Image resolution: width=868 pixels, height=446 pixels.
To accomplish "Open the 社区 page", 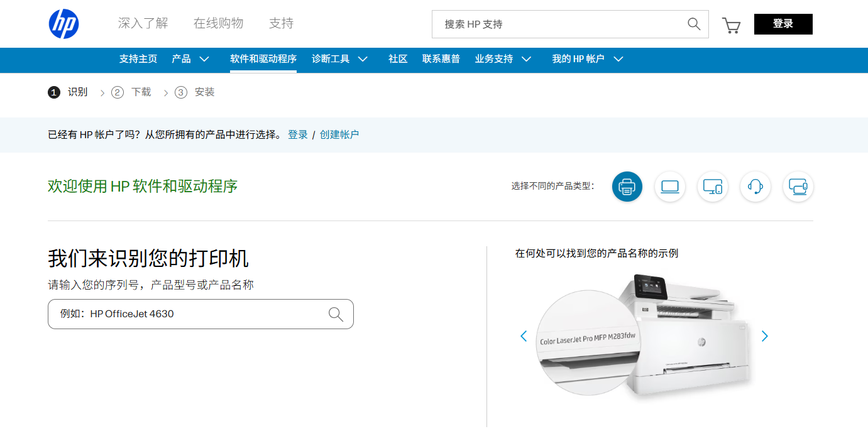I will click(x=398, y=59).
